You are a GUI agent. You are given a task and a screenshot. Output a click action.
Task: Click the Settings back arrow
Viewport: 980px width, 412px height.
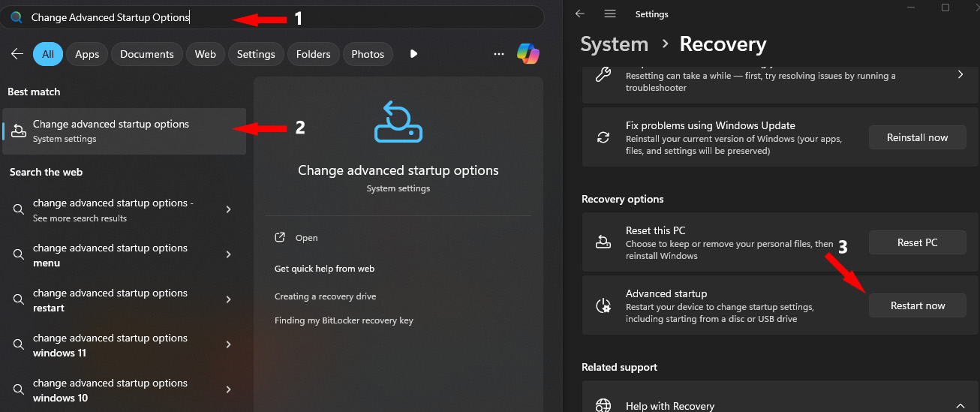tap(580, 14)
